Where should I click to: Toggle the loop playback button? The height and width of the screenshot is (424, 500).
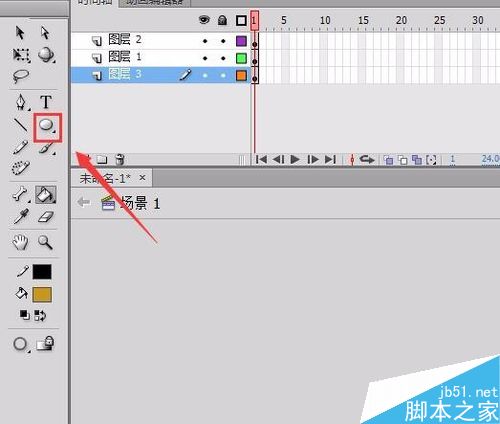(367, 160)
